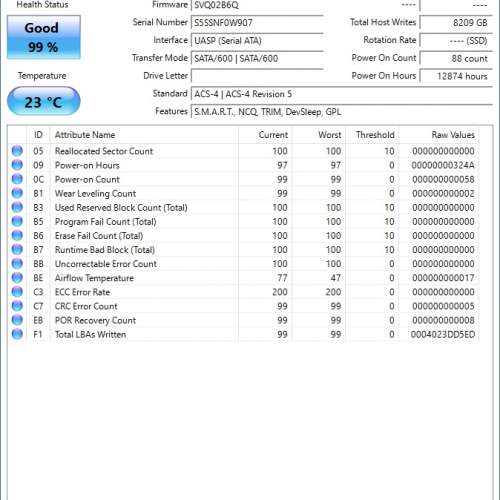Click raw value 0004023DD5ED
500x500 pixels.
click(x=443, y=334)
